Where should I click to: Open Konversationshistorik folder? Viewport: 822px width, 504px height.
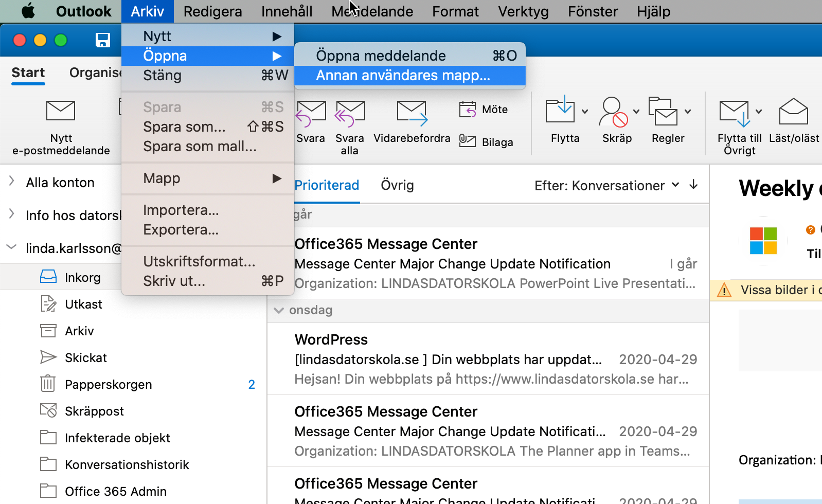pos(133,464)
